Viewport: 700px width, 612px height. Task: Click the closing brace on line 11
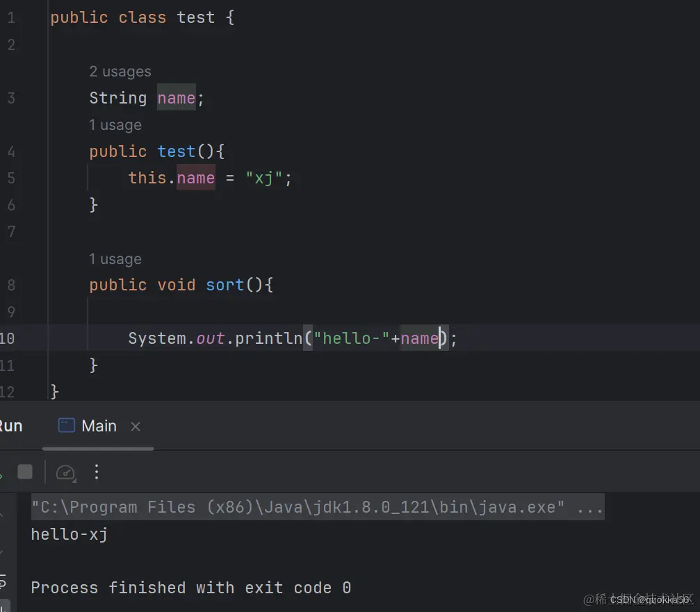click(94, 365)
